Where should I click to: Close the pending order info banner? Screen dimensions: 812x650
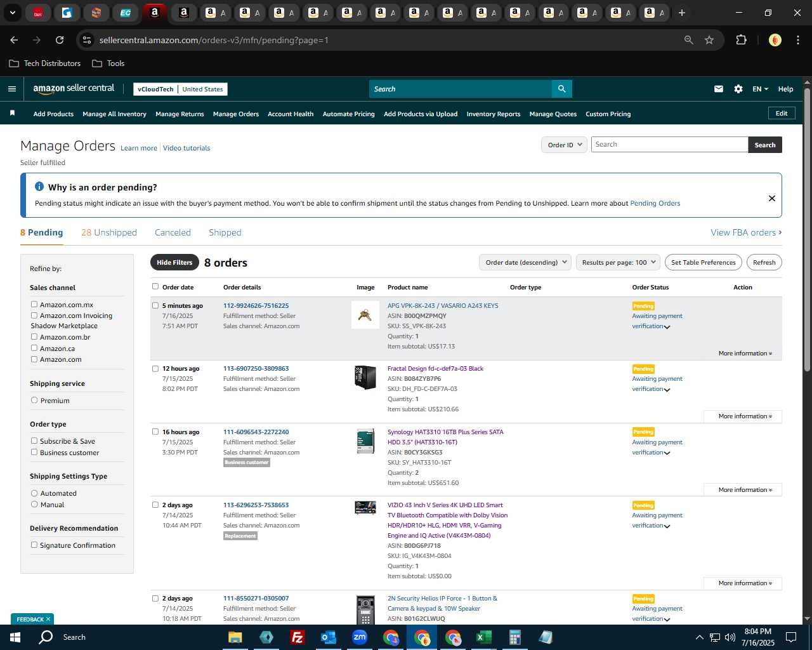click(x=772, y=198)
